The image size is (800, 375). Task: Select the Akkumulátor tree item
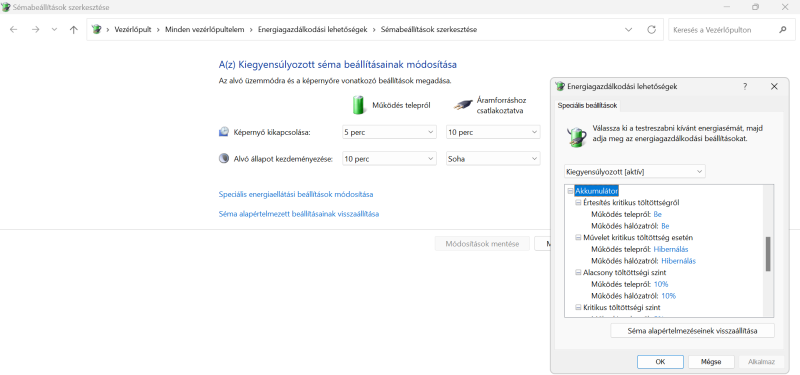tap(596, 191)
